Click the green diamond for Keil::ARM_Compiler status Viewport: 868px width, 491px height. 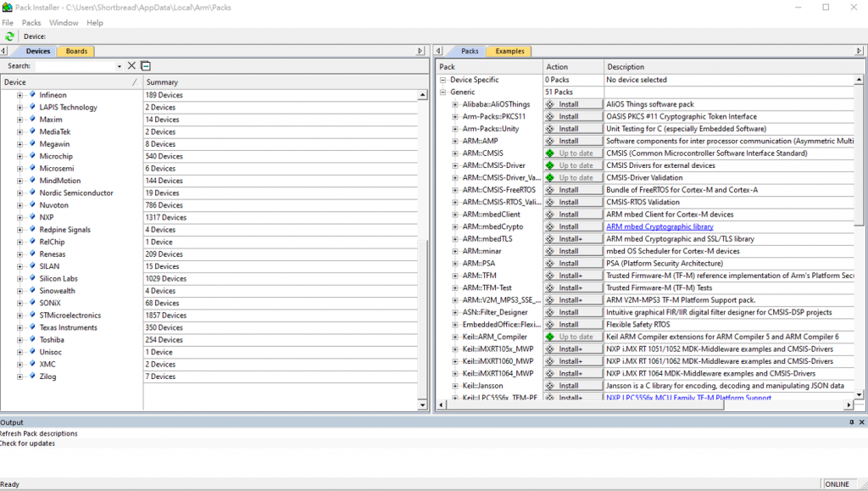[x=549, y=337]
